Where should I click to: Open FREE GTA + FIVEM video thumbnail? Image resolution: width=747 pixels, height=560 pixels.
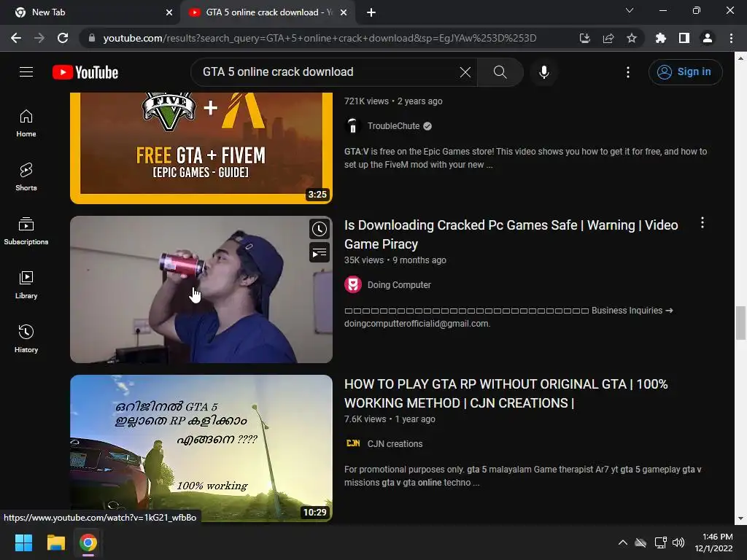(x=201, y=148)
